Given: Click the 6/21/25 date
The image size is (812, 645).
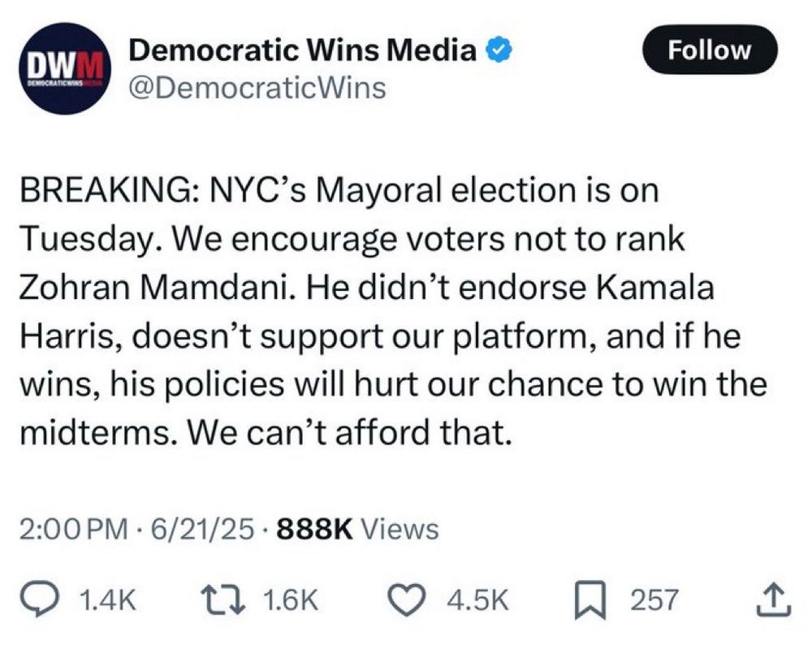Looking at the screenshot, I should (197, 530).
